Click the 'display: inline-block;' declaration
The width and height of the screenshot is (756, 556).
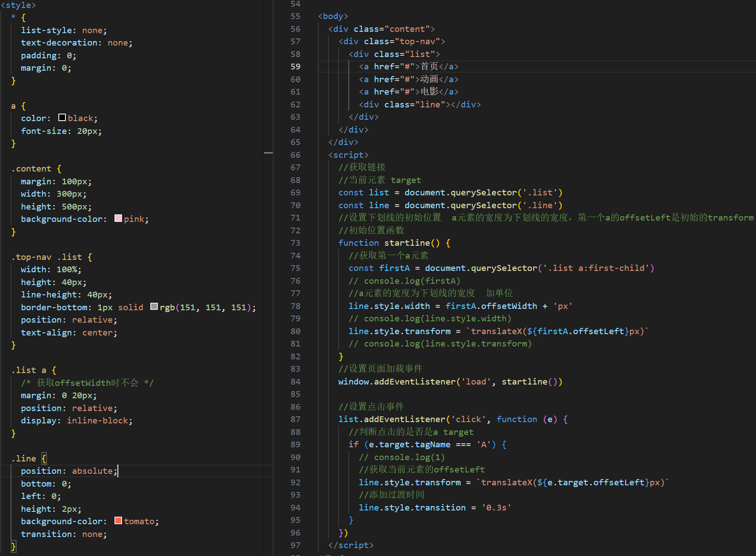point(76,421)
